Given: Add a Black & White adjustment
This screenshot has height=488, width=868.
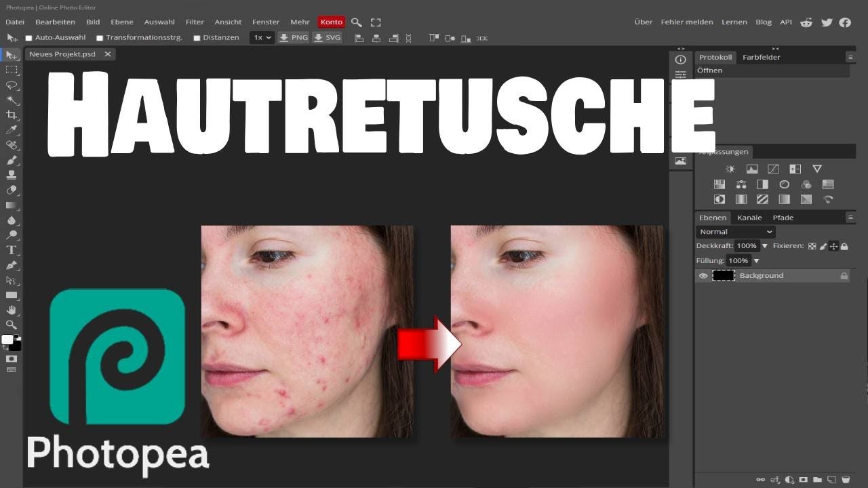Looking at the screenshot, I should pos(763,184).
